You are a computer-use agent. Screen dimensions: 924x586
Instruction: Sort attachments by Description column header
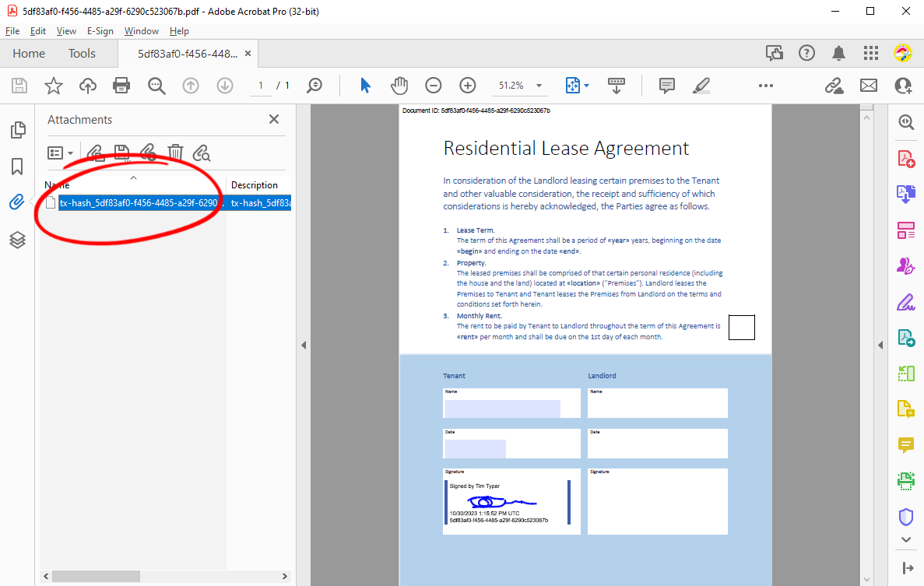(x=254, y=185)
